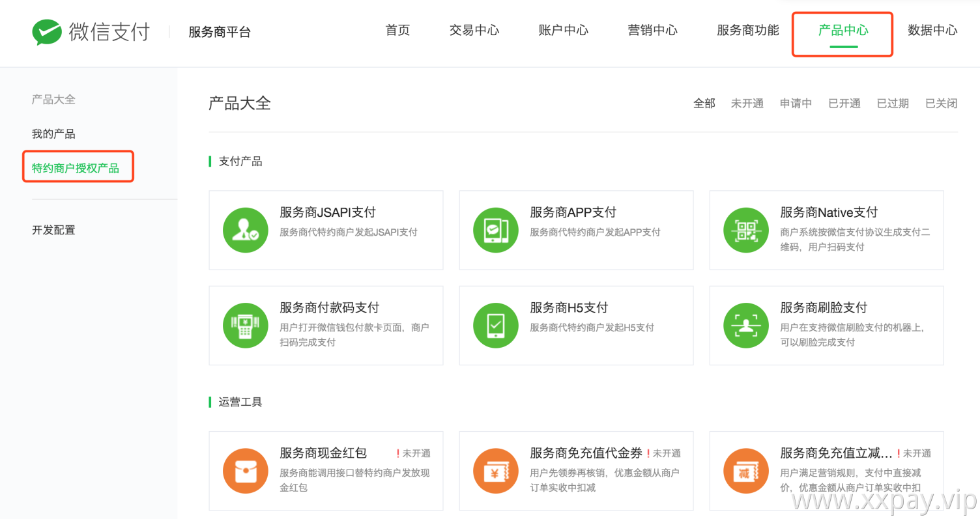Switch to the 数据中心 tab
Screen dimensions: 980x519
(x=932, y=30)
